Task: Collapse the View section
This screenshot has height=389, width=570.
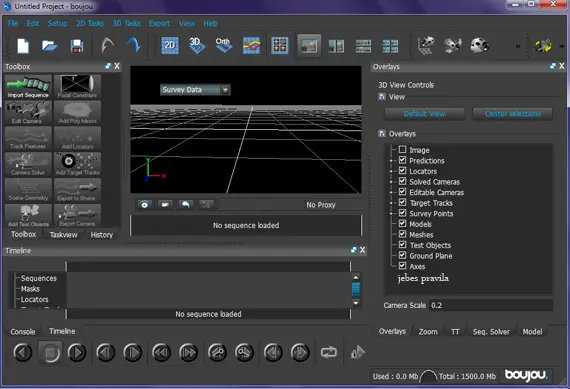Action: 382,97
